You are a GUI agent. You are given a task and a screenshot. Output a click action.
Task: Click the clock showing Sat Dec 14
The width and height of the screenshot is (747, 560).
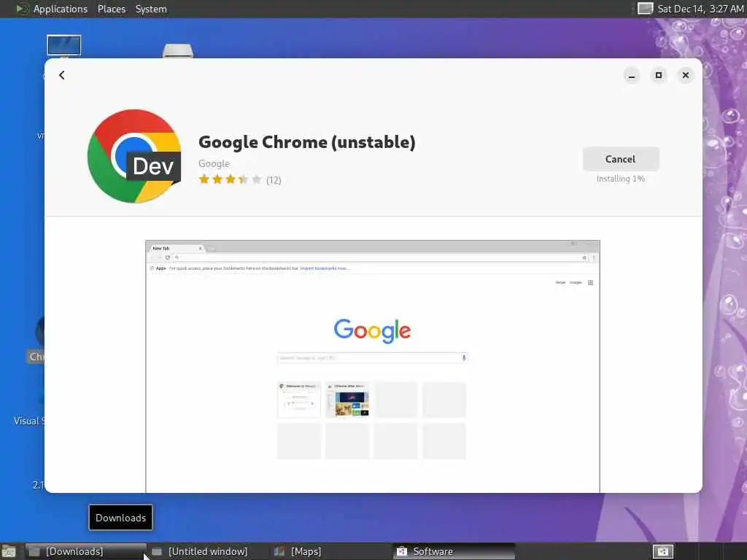700,9
